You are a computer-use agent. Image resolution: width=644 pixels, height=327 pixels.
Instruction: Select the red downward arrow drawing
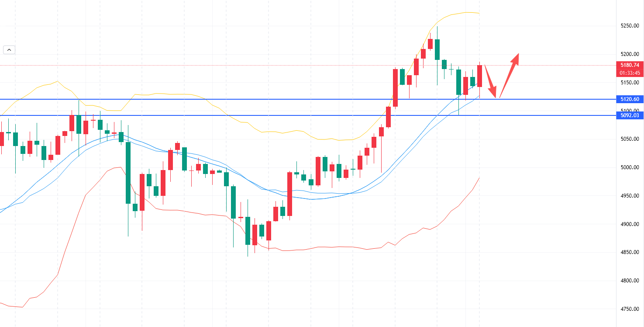490,82
